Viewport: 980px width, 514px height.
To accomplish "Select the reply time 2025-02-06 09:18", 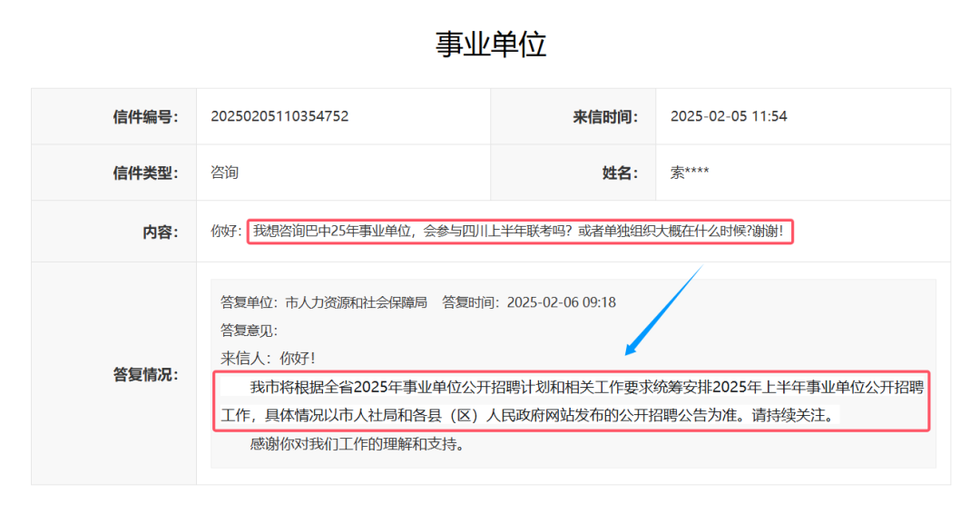I will tap(561, 302).
